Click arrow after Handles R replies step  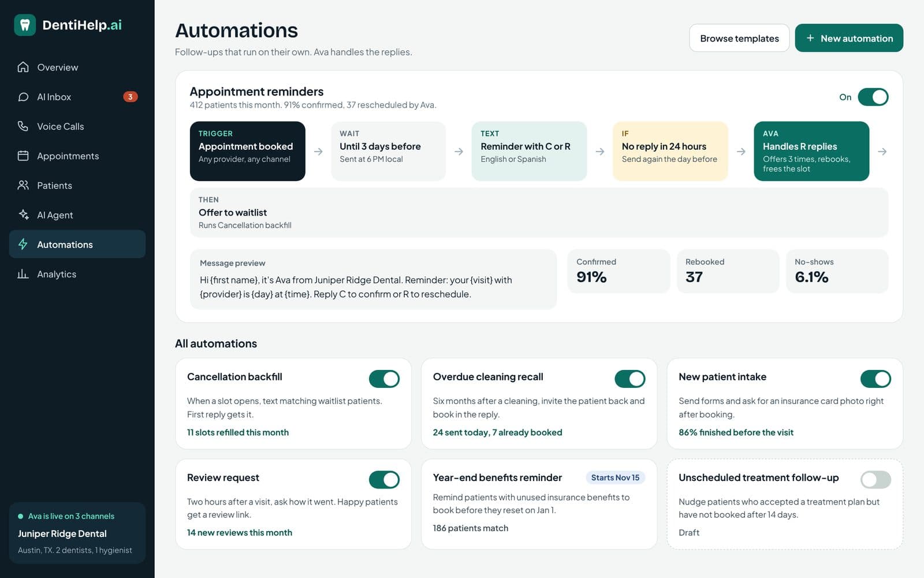(882, 151)
